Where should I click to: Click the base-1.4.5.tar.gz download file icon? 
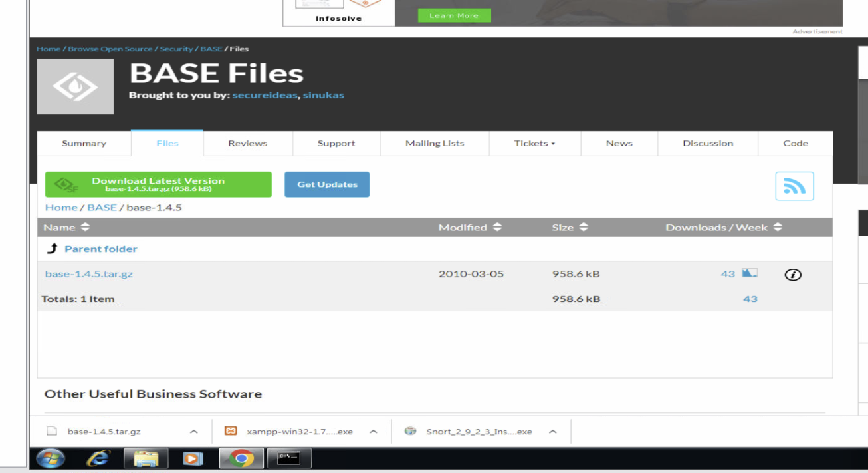(x=51, y=431)
